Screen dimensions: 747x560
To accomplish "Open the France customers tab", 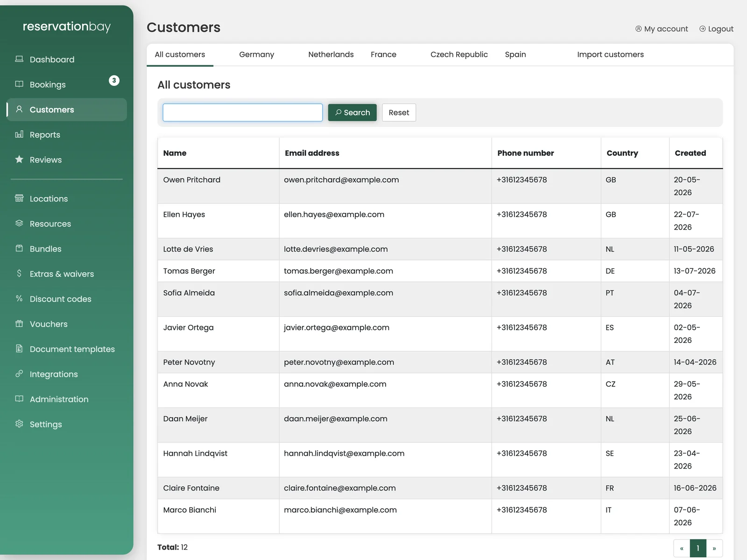I will tap(383, 55).
